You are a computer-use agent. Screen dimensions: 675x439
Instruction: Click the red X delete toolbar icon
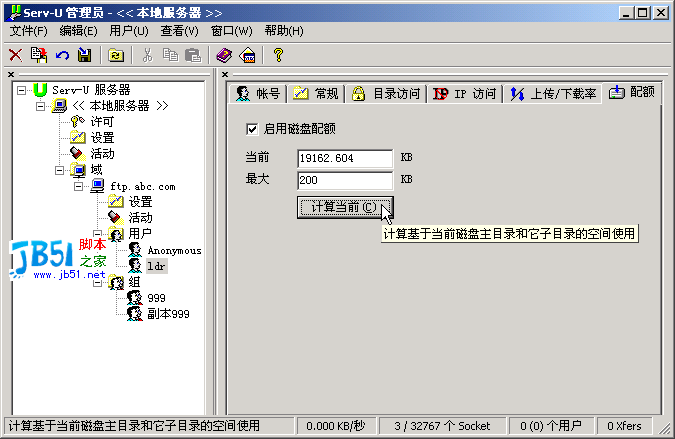[x=15, y=55]
